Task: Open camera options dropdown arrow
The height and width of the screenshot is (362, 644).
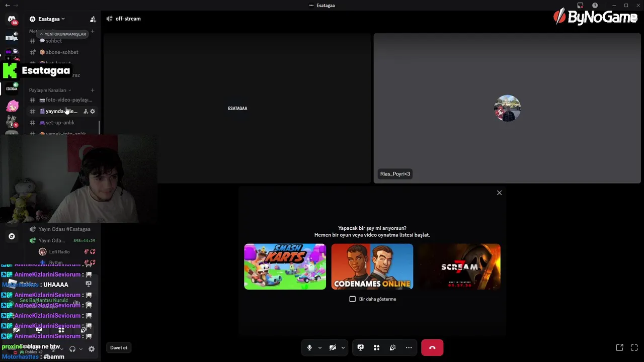Action: 343,347
